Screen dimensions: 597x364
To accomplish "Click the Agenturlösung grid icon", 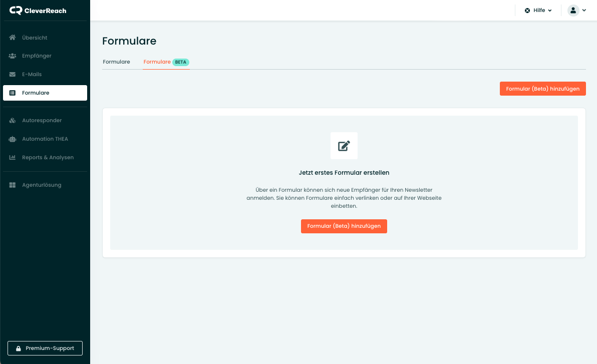I will 13,185.
